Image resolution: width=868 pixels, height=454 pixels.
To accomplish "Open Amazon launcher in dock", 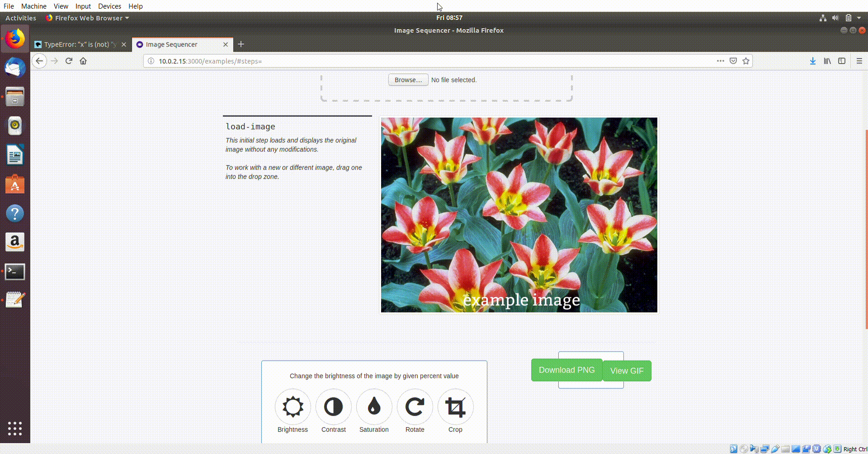I will [15, 242].
